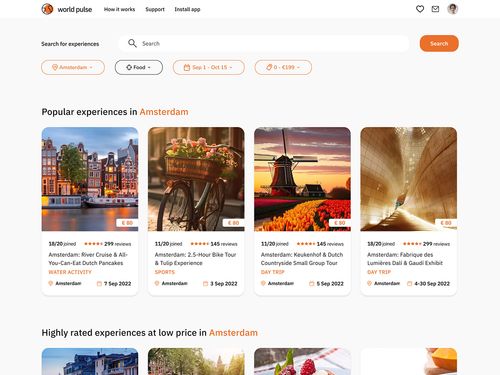Click the calendar icon in date filter
The image size is (500, 375).
coord(187,67)
